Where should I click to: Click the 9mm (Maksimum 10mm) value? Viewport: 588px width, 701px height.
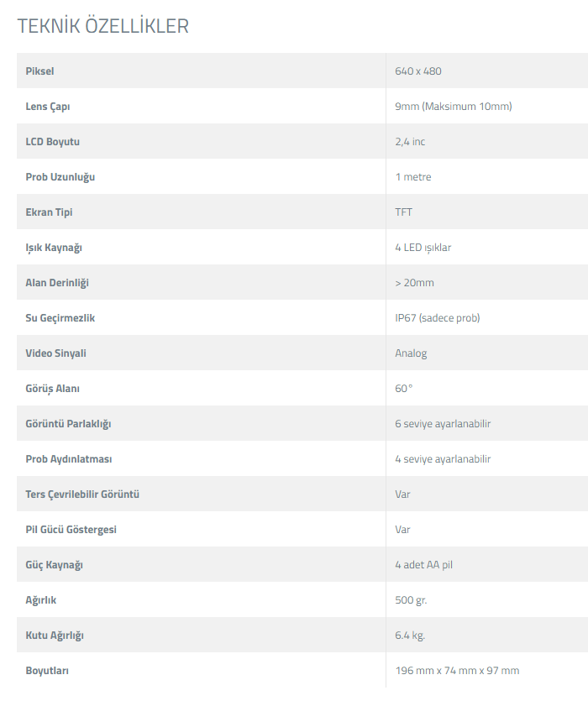click(454, 107)
